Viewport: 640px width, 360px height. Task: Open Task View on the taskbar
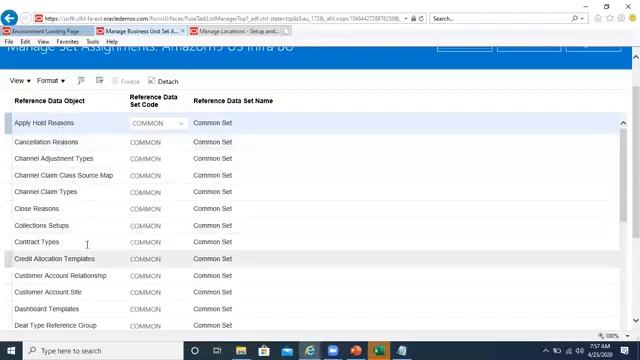[217, 351]
